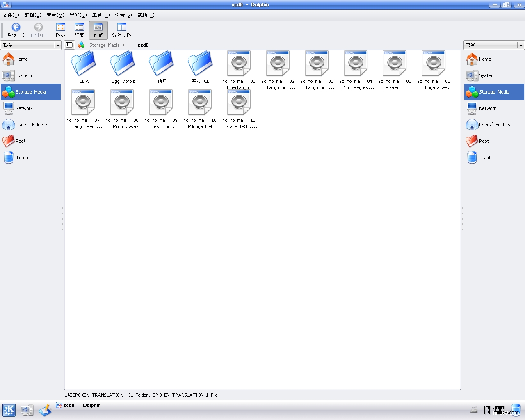
Task: Switch to Details view mode
Action: click(x=79, y=30)
